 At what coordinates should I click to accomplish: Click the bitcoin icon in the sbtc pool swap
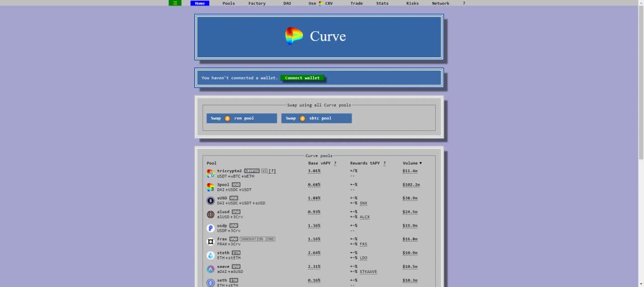pos(302,118)
